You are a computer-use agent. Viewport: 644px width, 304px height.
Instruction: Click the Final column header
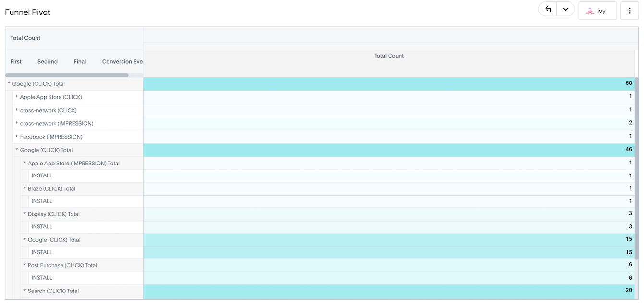point(80,62)
